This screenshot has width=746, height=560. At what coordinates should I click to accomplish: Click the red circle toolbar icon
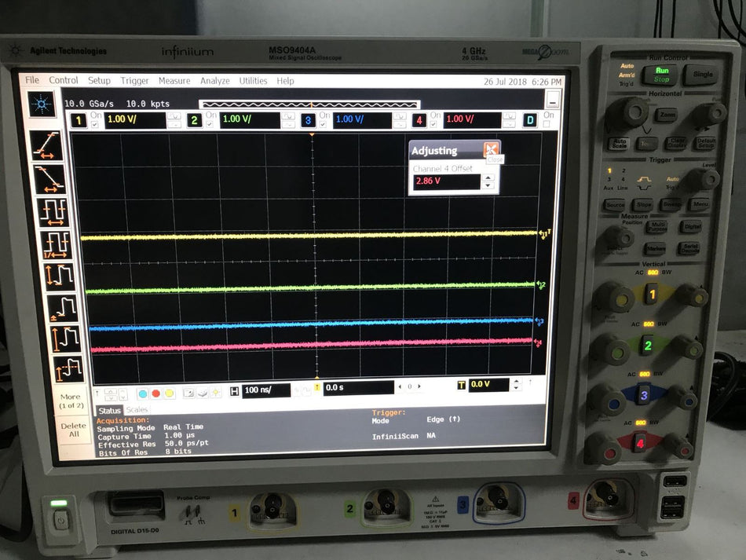(155, 393)
